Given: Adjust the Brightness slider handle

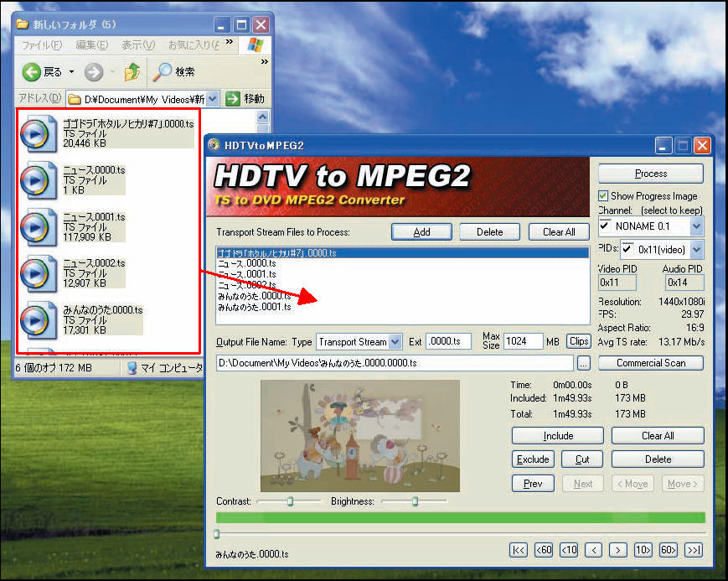Looking at the screenshot, I should [415, 501].
